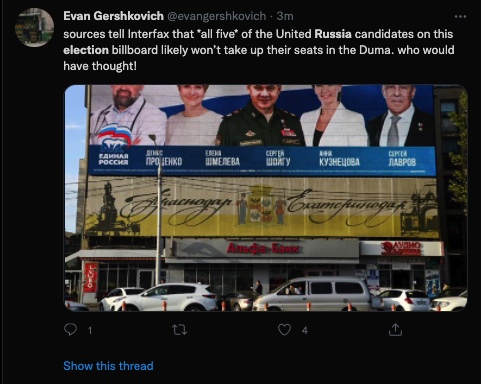Image resolution: width=481 pixels, height=384 pixels.
Task: Click the red Alfa-Bank sign in the photo
Action: 262,249
